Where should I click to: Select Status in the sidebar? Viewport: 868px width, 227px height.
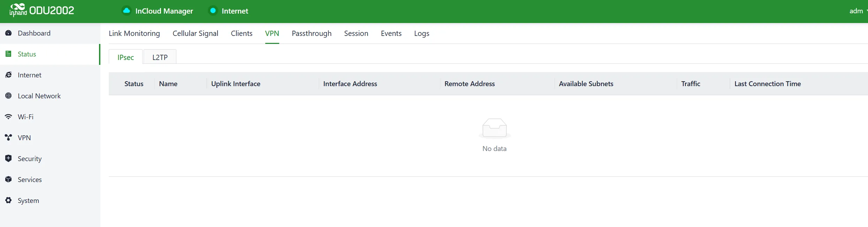point(50,54)
